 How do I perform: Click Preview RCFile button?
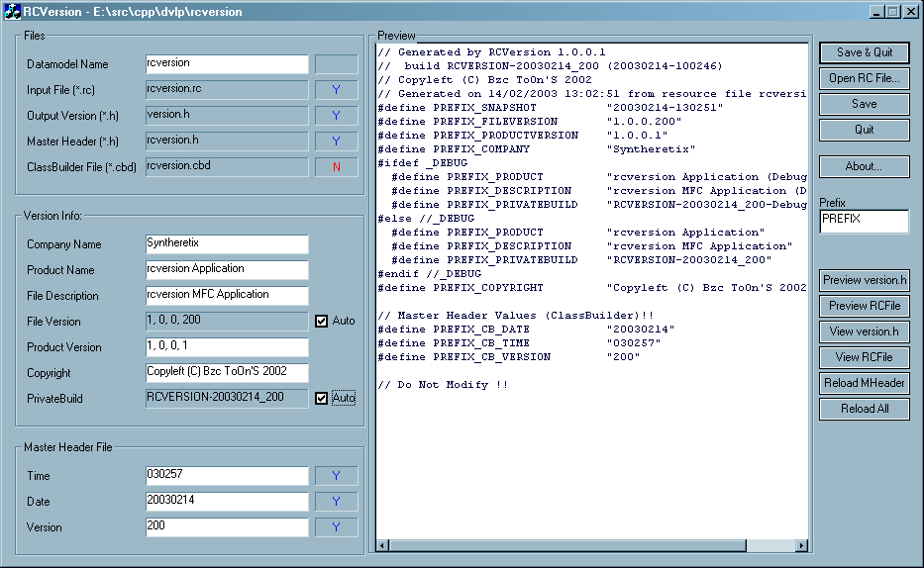point(864,306)
